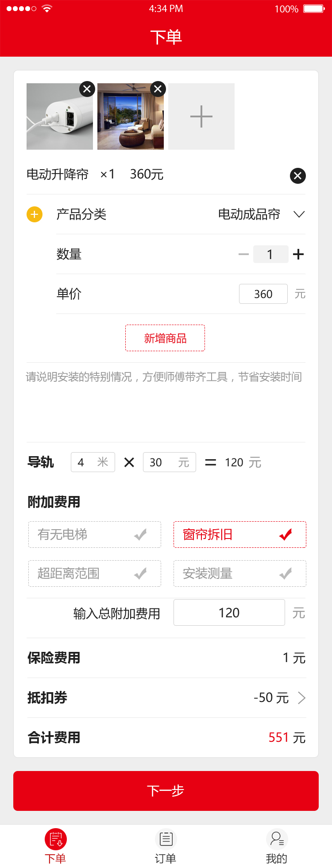Image resolution: width=332 pixels, height=868 pixels.
Task: Toggle the 超距离范围 surcharge option
Action: pos(95,573)
